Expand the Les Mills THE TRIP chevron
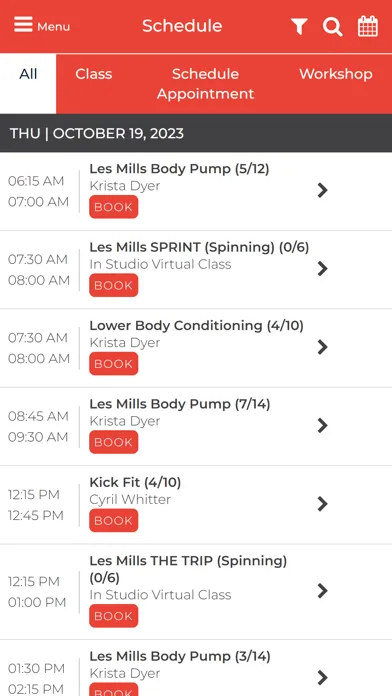Image resolution: width=392 pixels, height=696 pixels. (x=322, y=591)
